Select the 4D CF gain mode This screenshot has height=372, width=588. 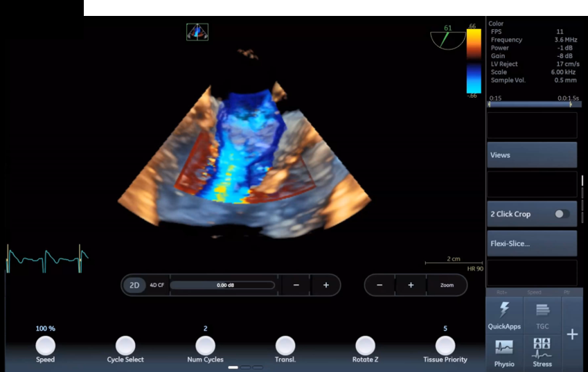[157, 285]
